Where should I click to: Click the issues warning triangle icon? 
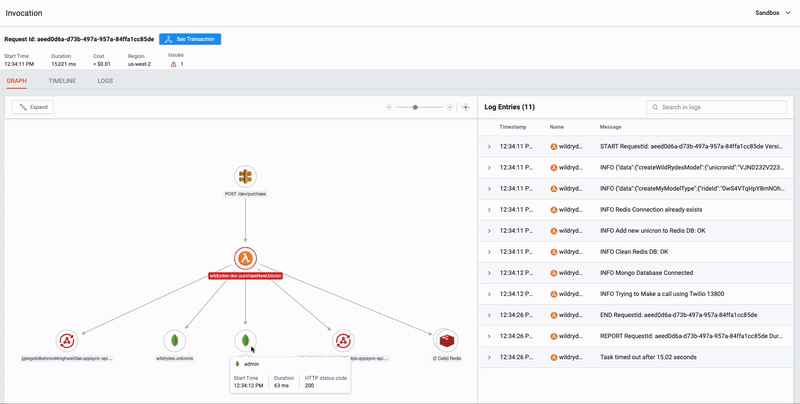click(173, 64)
